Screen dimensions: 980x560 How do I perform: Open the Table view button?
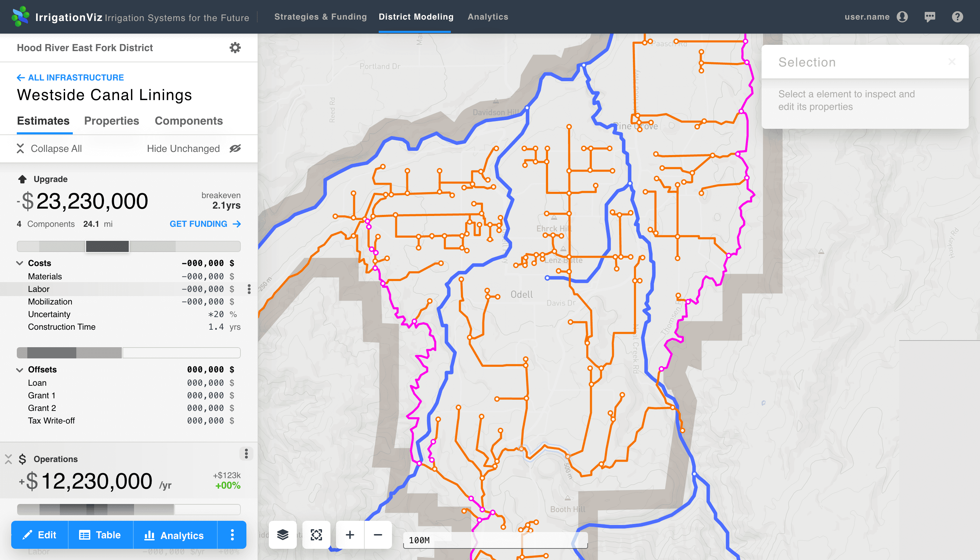click(x=100, y=535)
